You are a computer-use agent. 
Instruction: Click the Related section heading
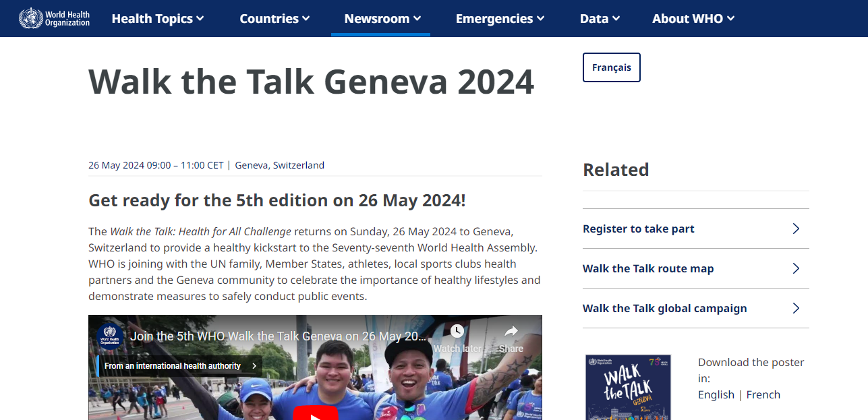616,169
